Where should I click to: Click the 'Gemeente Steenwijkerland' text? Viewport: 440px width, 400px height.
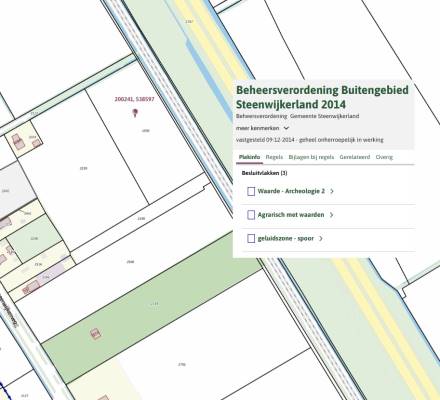point(324,116)
